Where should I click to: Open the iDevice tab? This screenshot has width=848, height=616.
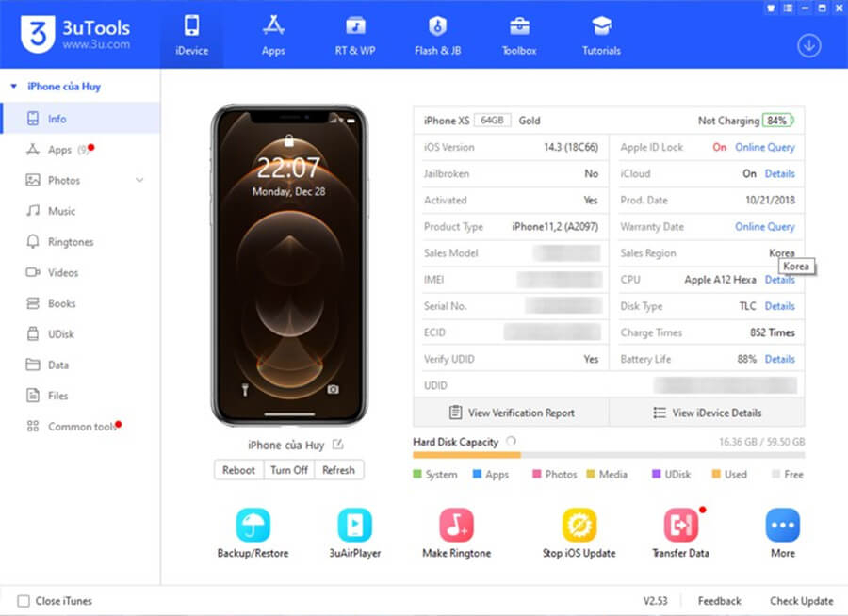tap(191, 35)
